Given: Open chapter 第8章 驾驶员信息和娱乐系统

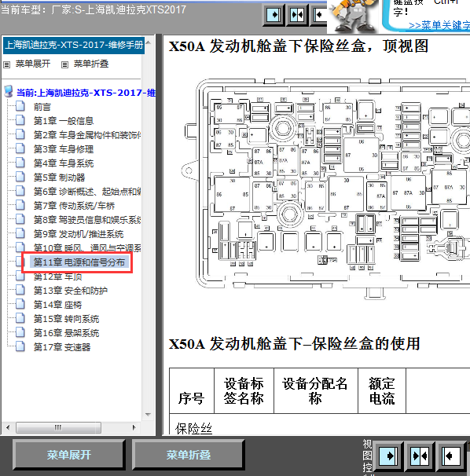Looking at the screenshot, I should pyautogui.click(x=87, y=220).
